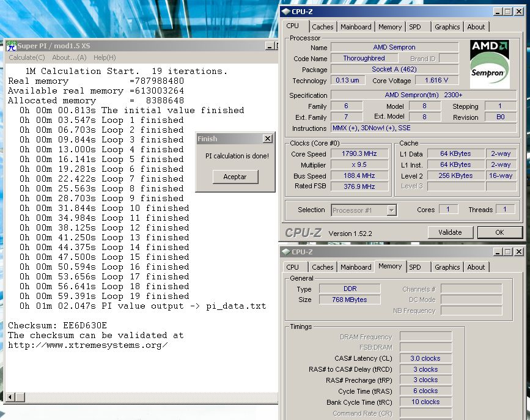Screen dimensions: 530x420
Task: Close the Finish dialog with its X button
Action: (x=268, y=138)
